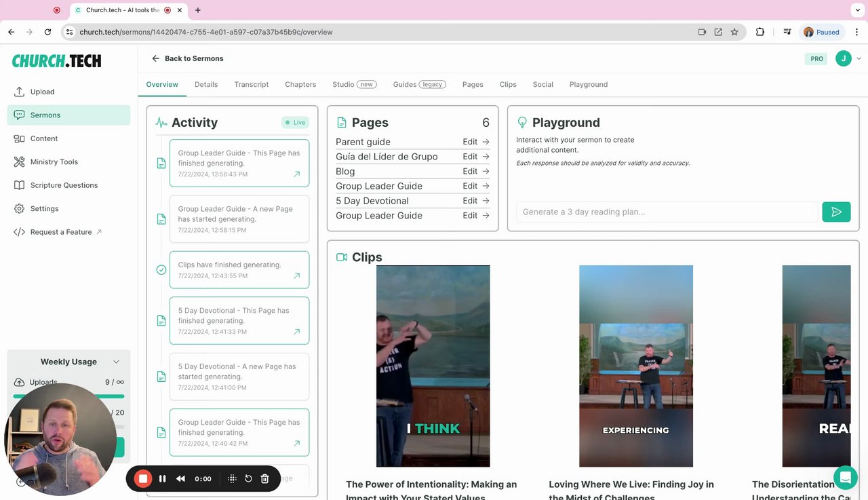This screenshot has width=868, height=500.
Task: Open arrow on 5 Day Devotional 12:41:33 PM activity
Action: click(x=297, y=332)
